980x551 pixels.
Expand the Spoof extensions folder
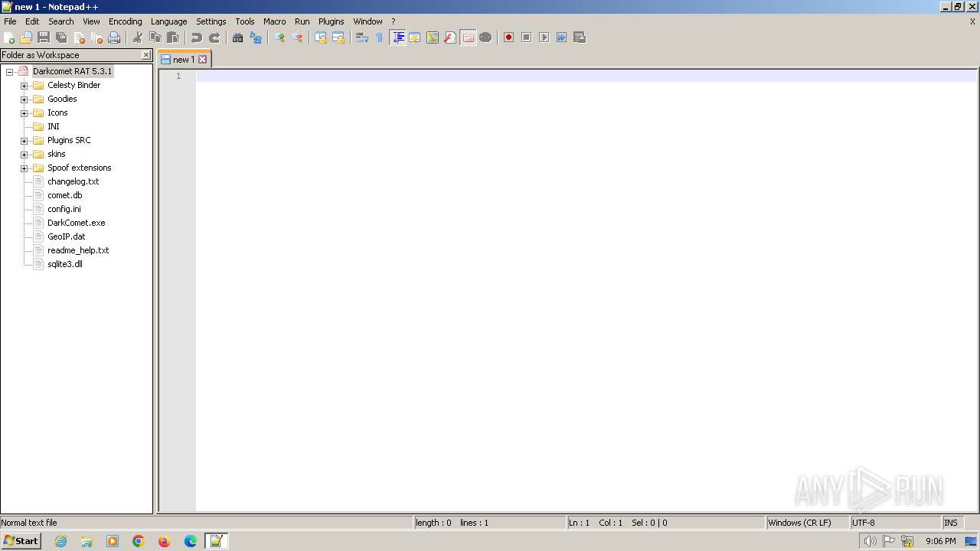pos(24,168)
